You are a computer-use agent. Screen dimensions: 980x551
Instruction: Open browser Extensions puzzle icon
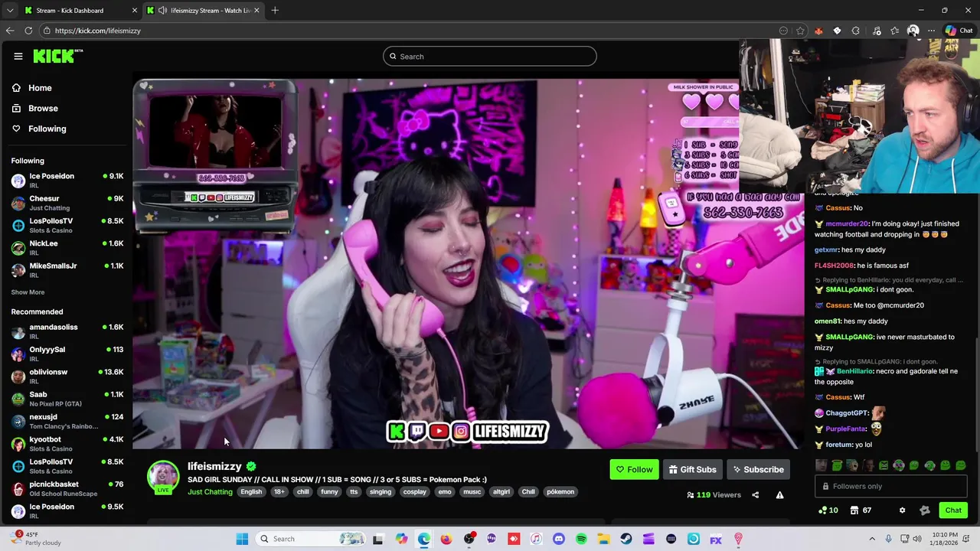[x=855, y=31]
